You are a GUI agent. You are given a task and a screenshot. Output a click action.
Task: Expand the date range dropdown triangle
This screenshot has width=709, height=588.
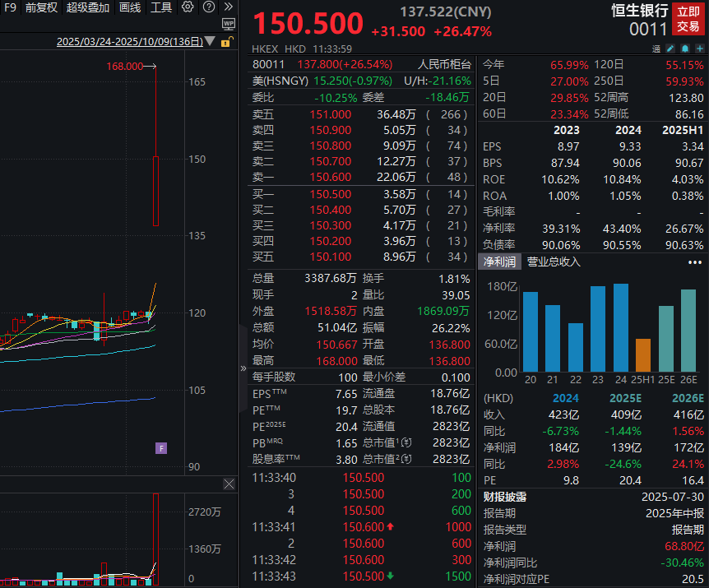click(211, 42)
